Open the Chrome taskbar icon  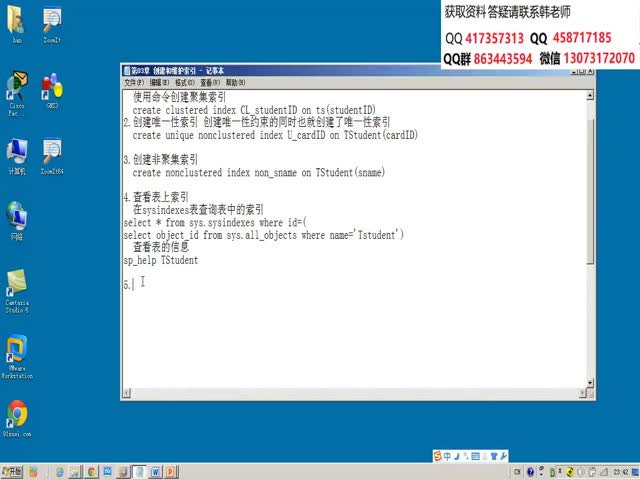pyautogui.click(x=91, y=472)
